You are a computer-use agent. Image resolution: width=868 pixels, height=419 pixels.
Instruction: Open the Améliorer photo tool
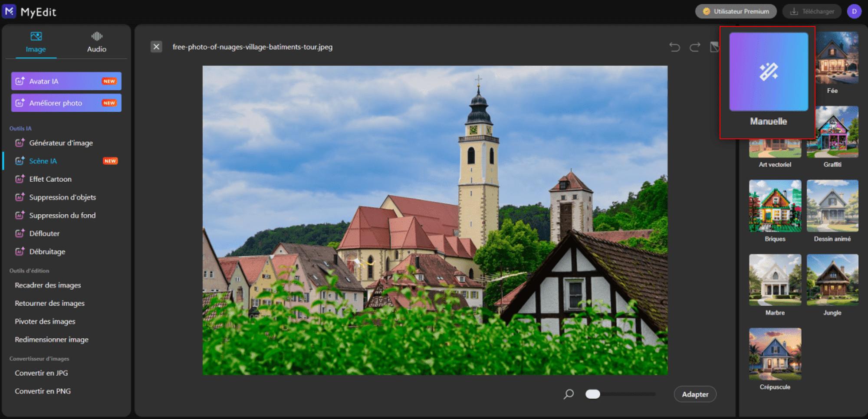coord(66,103)
